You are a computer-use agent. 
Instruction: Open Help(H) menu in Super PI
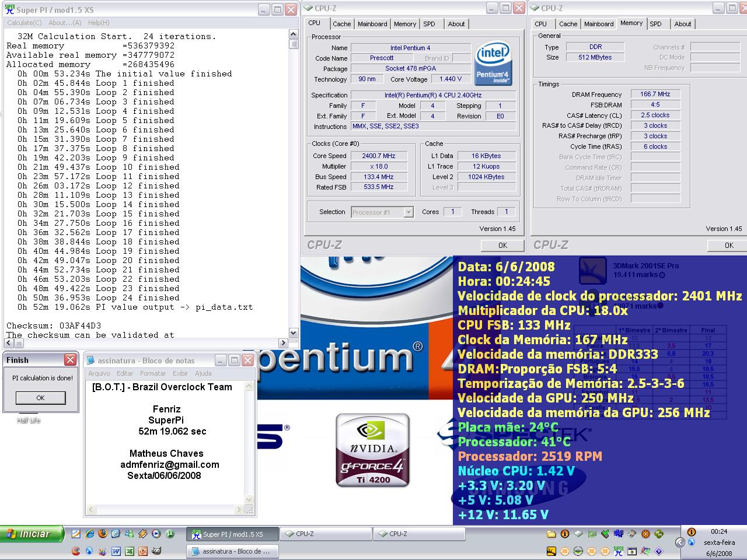(99, 23)
